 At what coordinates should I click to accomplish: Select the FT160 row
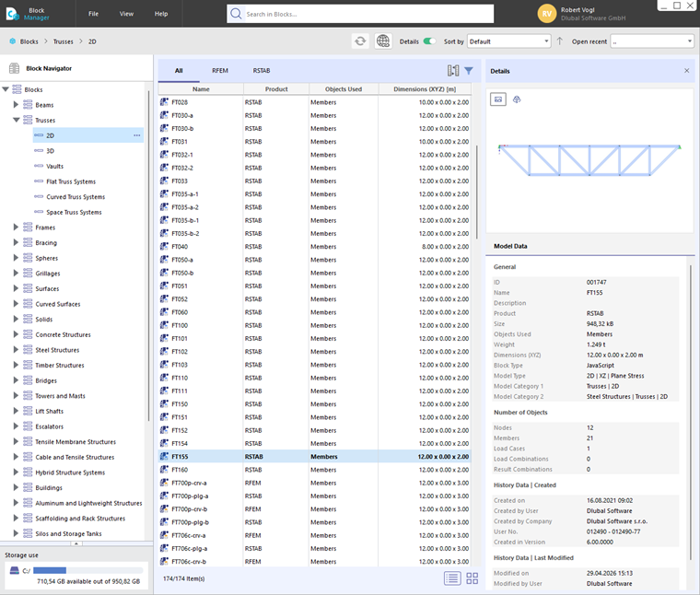[x=314, y=470]
